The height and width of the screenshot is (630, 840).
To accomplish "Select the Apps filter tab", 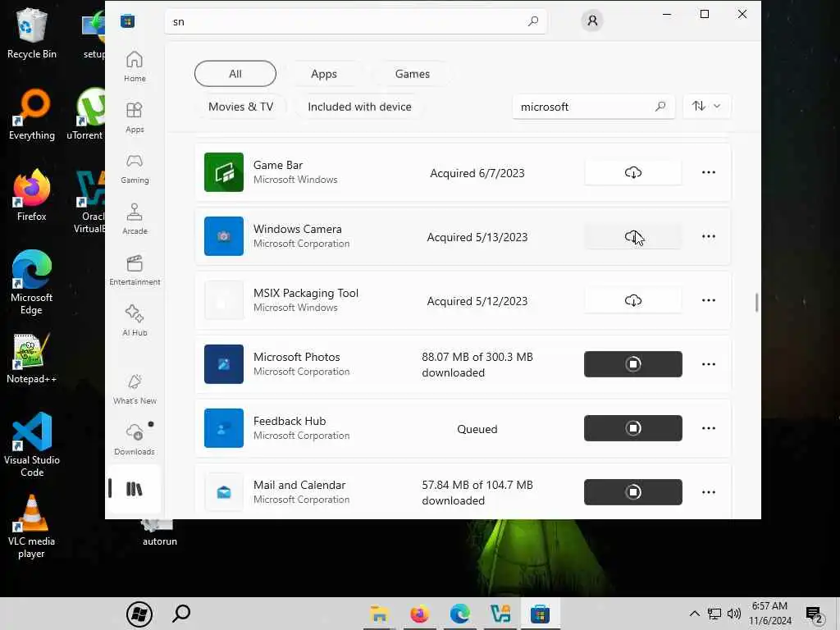I will [323, 74].
